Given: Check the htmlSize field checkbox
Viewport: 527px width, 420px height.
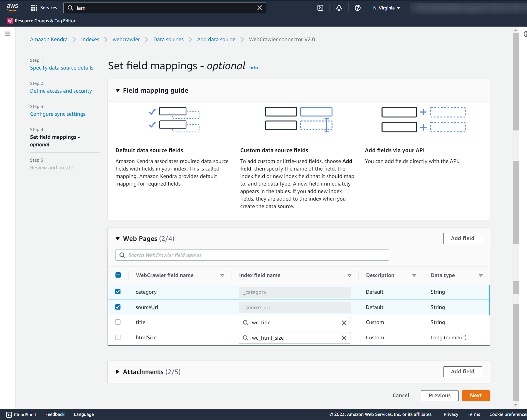Looking at the screenshot, I should (118, 337).
